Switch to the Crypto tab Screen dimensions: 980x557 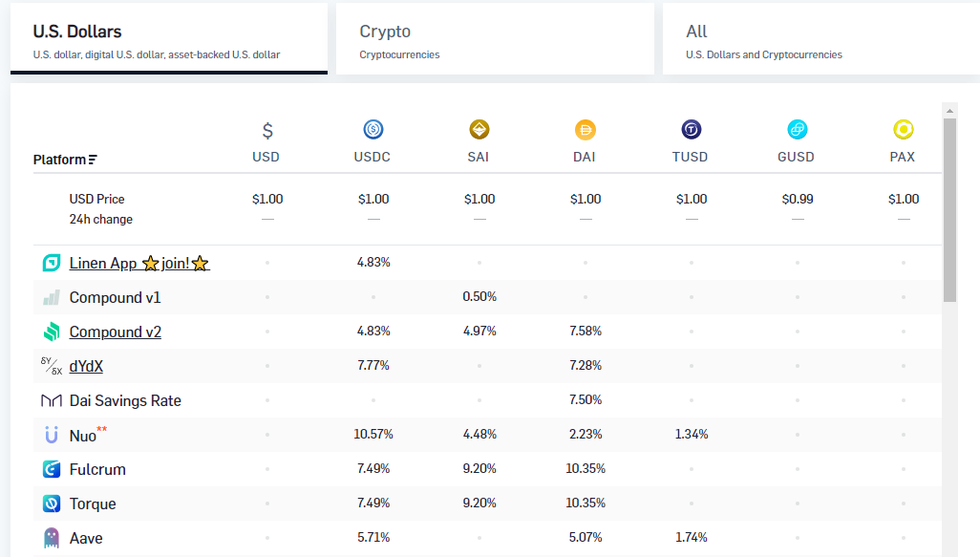pyautogui.click(x=495, y=39)
